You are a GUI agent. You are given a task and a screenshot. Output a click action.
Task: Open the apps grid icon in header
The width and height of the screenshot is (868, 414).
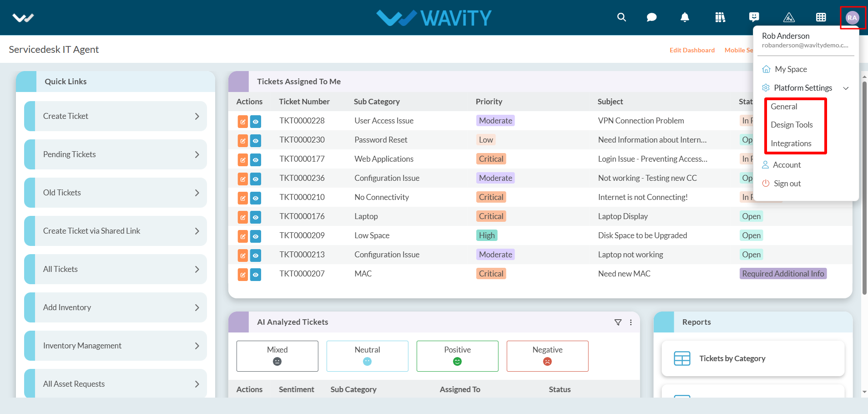pyautogui.click(x=821, y=17)
